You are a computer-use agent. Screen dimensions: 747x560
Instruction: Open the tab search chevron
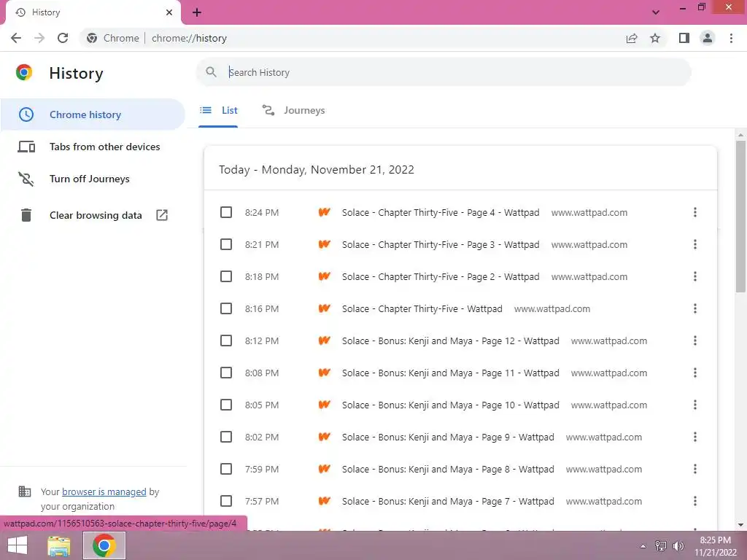coord(656,12)
